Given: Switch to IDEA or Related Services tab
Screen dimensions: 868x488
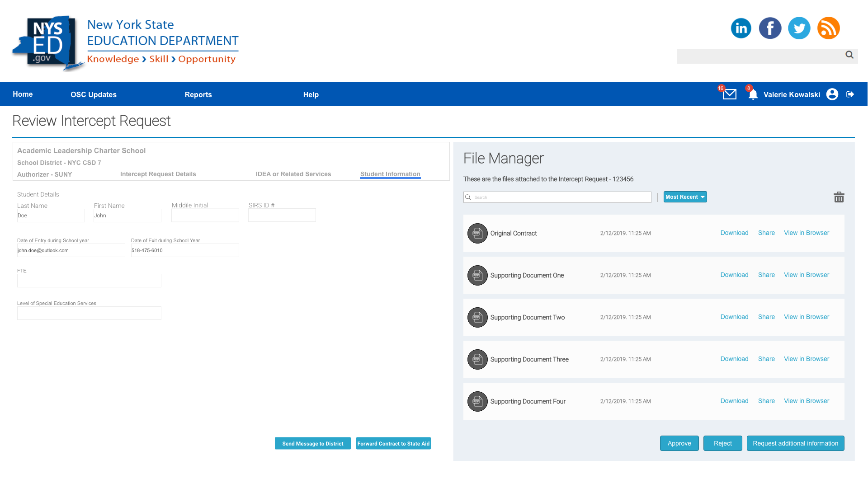Looking at the screenshot, I should 293,174.
